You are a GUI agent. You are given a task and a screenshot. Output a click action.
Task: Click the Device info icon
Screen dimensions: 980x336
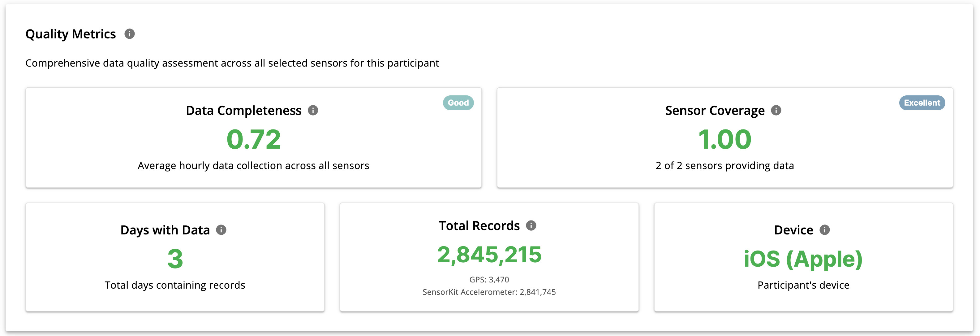click(824, 230)
